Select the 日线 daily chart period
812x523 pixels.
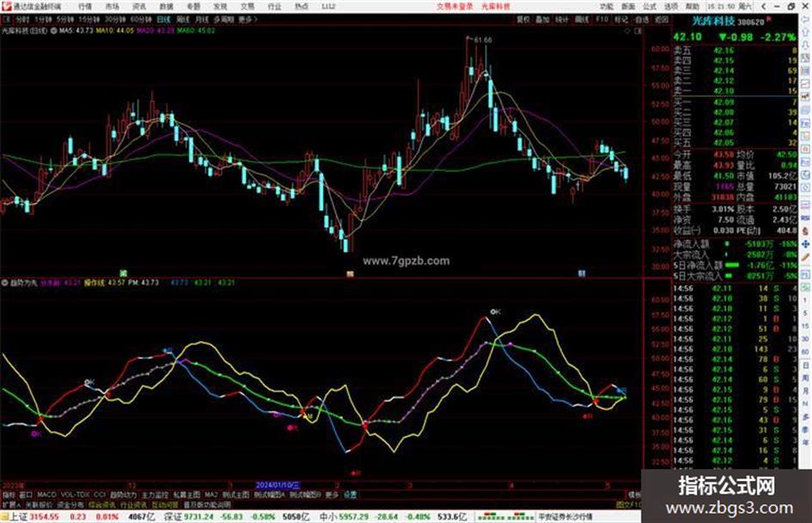pyautogui.click(x=163, y=20)
